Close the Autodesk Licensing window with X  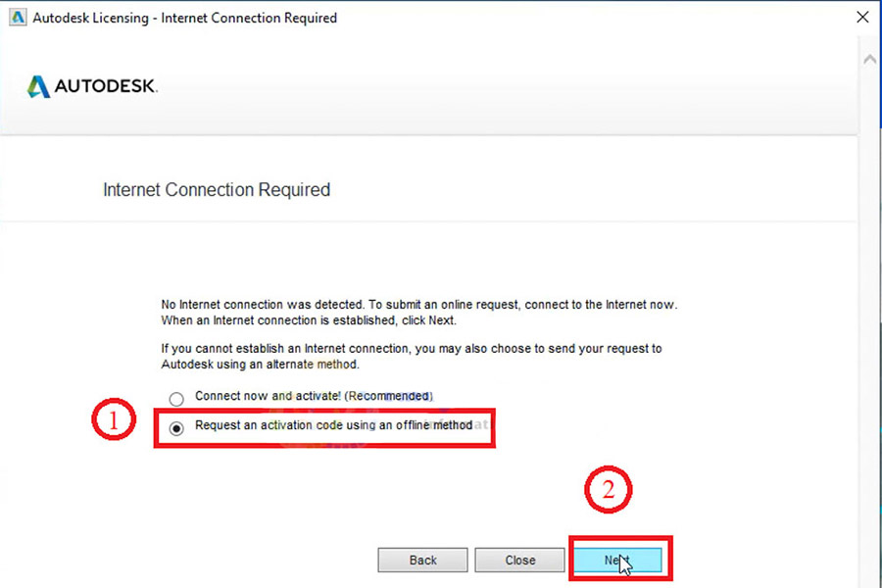(x=862, y=18)
